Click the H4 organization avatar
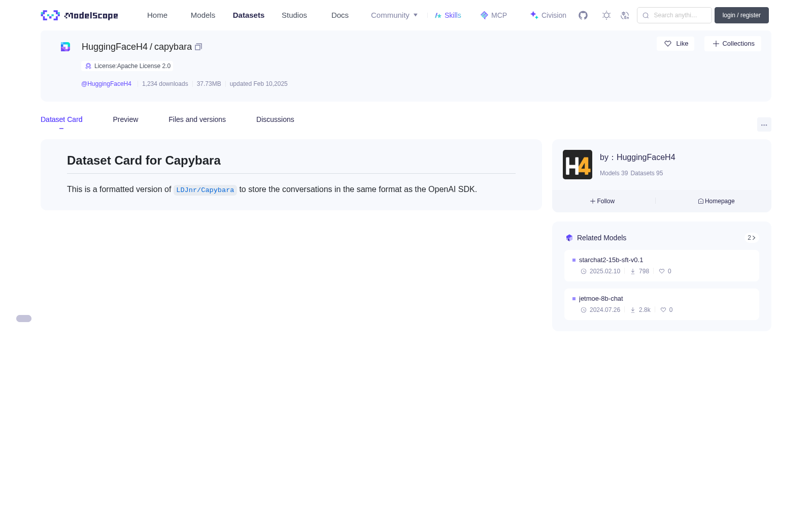Image resolution: width=812 pixels, height=508 pixels. pos(578,165)
